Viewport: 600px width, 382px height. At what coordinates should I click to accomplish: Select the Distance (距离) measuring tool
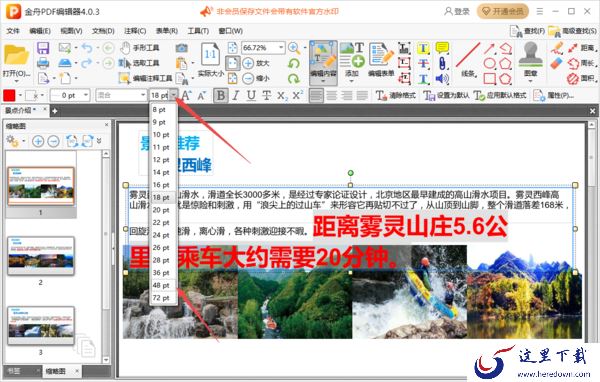(583, 48)
